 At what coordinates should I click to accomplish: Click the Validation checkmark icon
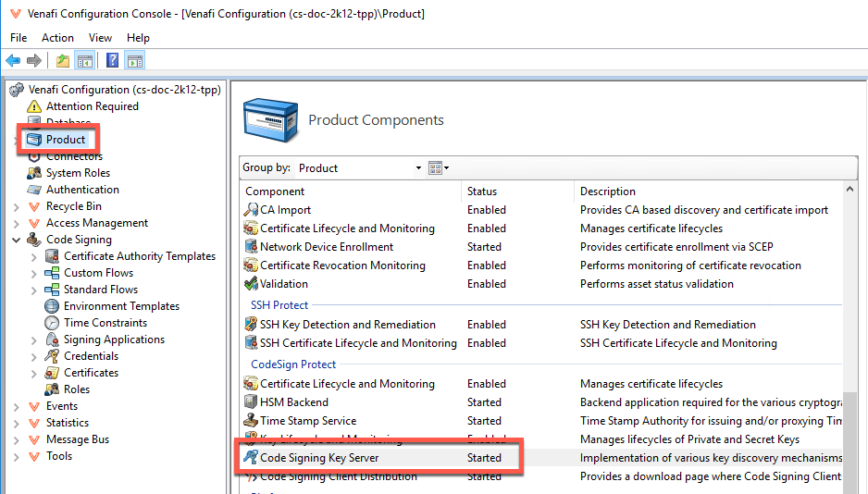click(251, 284)
